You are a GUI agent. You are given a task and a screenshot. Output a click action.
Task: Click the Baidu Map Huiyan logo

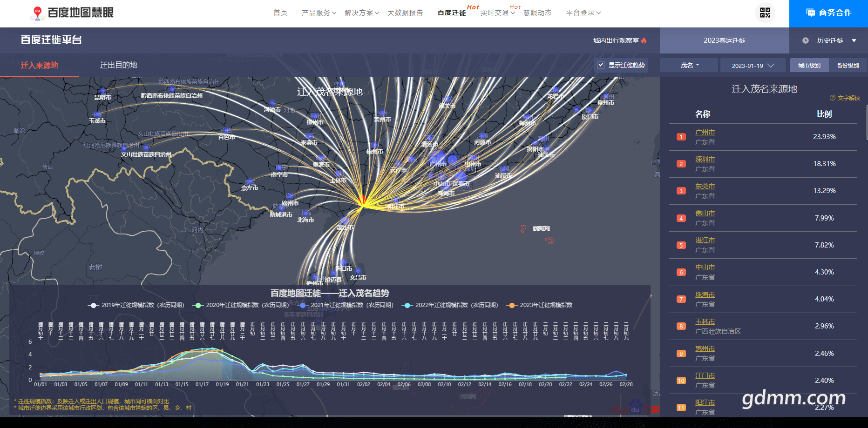(x=72, y=13)
